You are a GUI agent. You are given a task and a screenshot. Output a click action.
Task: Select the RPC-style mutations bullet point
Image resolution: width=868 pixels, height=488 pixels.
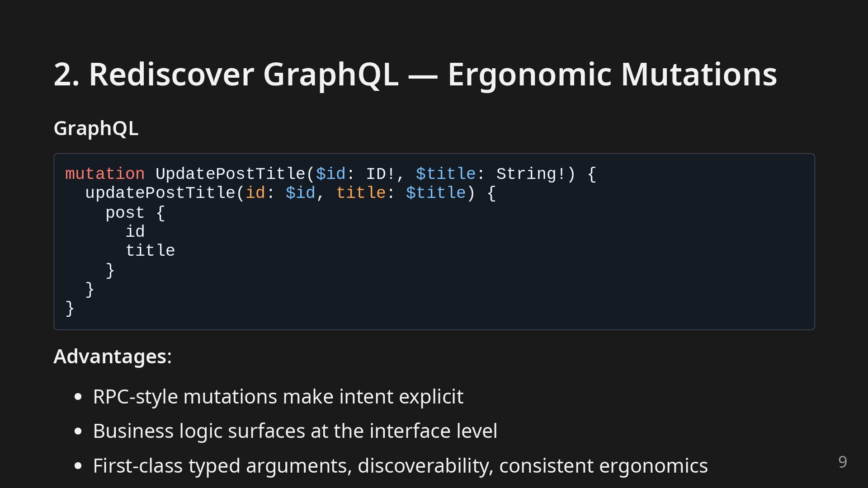click(x=278, y=397)
